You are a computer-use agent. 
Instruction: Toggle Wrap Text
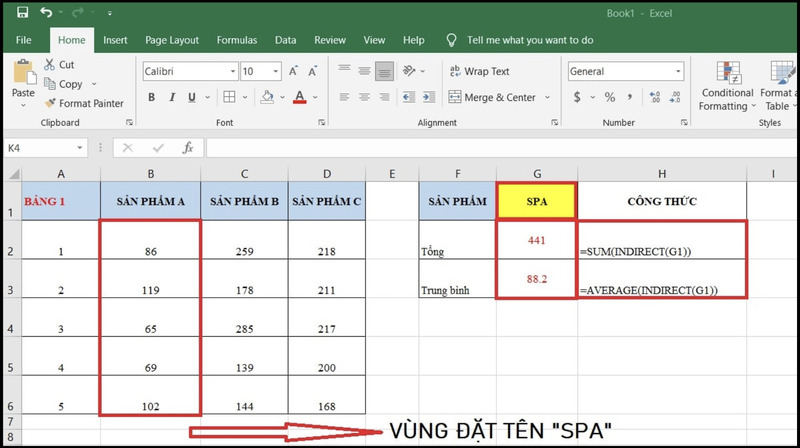pyautogui.click(x=480, y=71)
